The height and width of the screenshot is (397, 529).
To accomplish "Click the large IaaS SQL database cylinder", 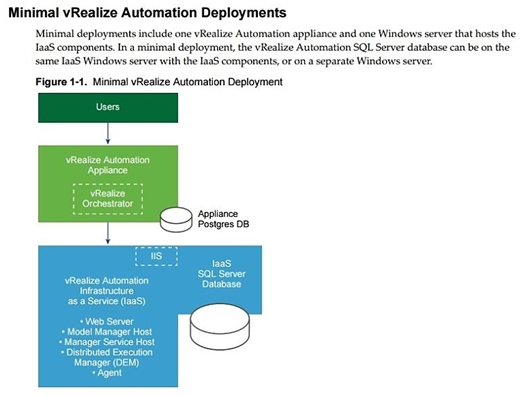I will pos(220,326).
